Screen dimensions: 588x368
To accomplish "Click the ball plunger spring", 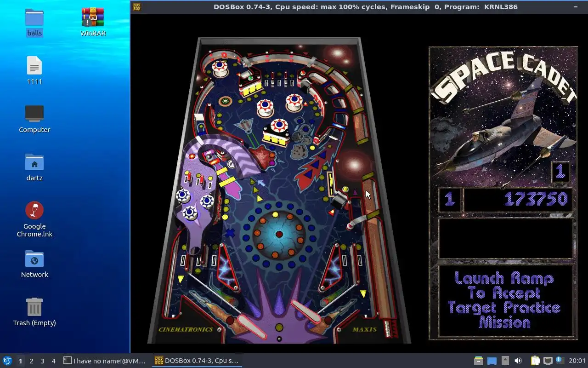I will click(x=389, y=328).
